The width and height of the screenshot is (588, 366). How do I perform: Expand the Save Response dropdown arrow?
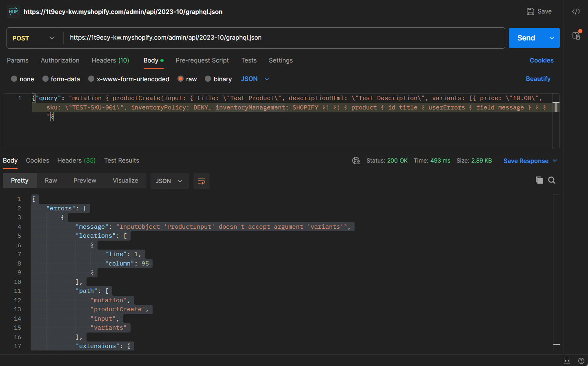tap(555, 161)
